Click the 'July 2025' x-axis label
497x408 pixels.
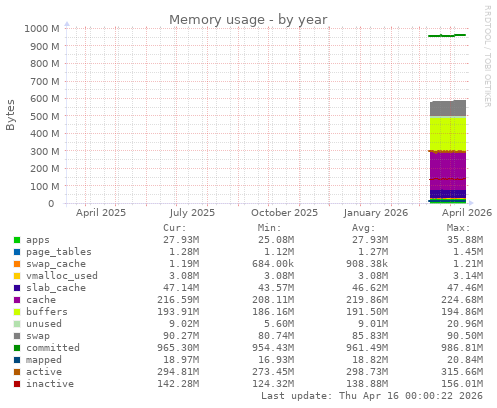coord(192,213)
